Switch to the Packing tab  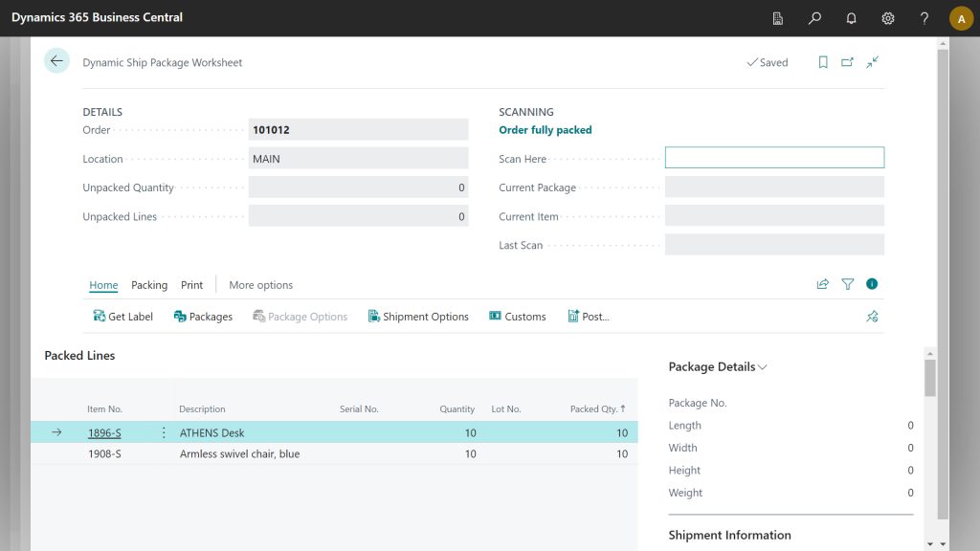[x=149, y=284]
